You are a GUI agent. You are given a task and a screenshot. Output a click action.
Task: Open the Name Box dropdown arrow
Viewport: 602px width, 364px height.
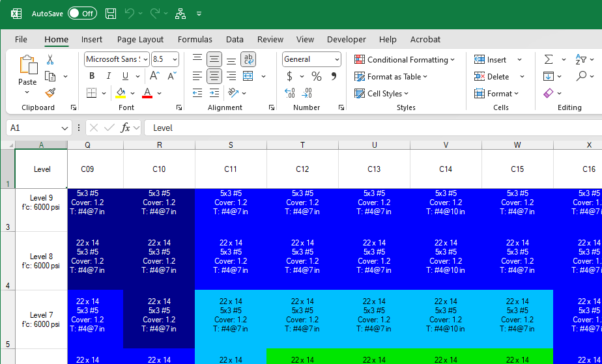(64, 128)
